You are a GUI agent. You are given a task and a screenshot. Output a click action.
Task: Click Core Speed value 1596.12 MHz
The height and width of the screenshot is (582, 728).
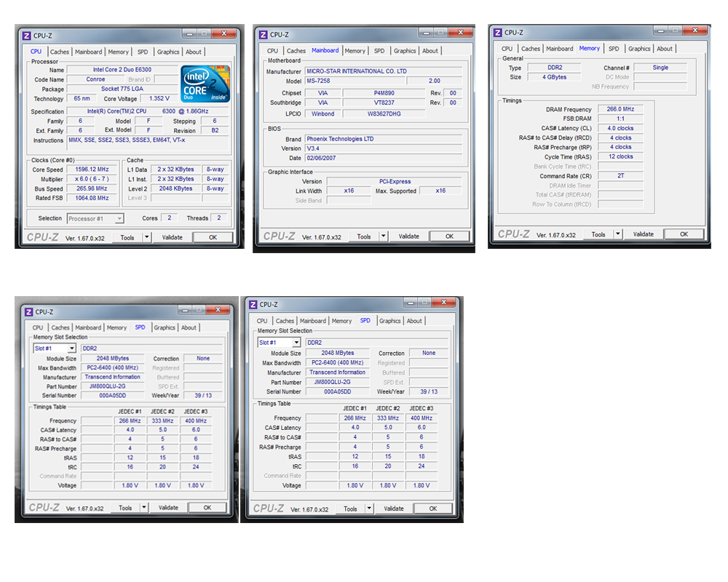pyautogui.click(x=92, y=170)
